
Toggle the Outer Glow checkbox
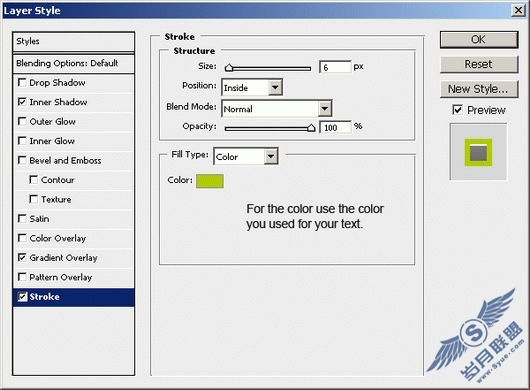pyautogui.click(x=22, y=121)
